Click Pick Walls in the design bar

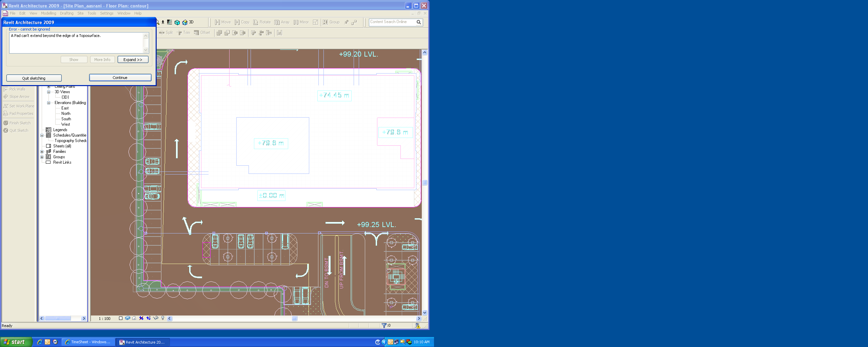point(14,89)
